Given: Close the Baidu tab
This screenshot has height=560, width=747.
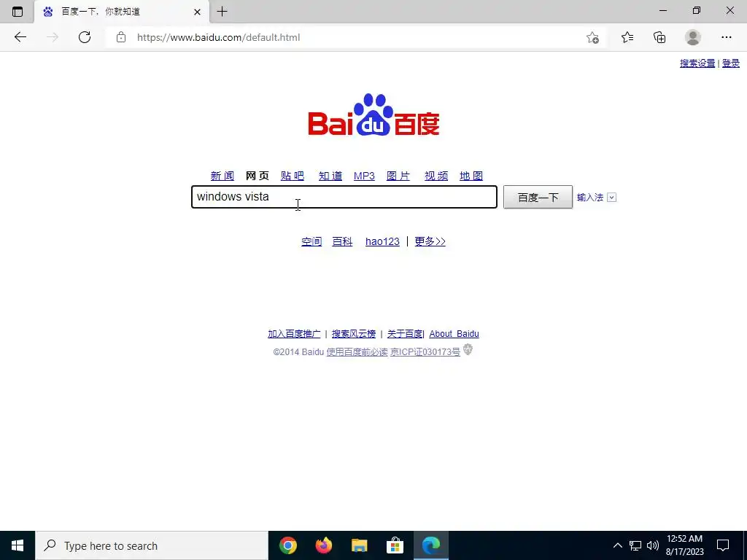Looking at the screenshot, I should pyautogui.click(x=197, y=12).
